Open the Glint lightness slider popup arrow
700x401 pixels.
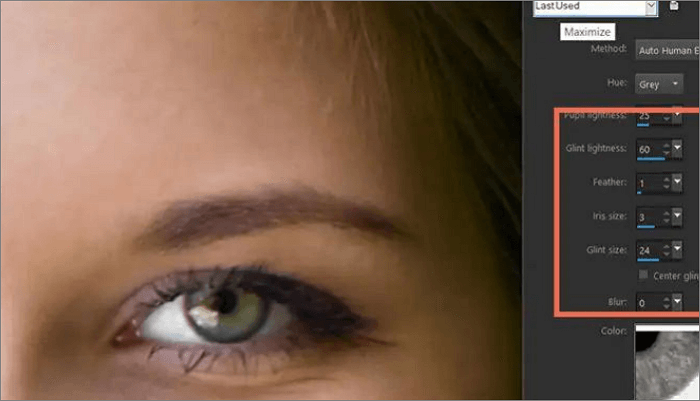click(x=678, y=150)
